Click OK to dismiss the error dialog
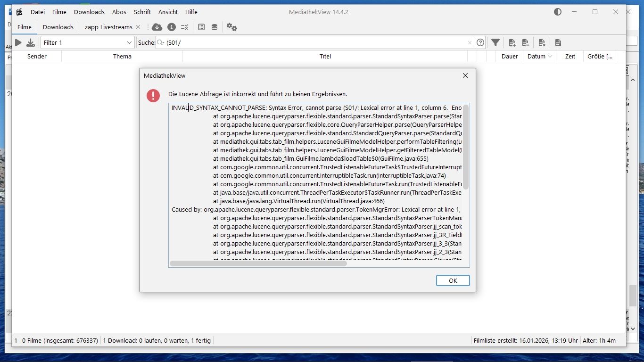The height and width of the screenshot is (362, 644). pyautogui.click(x=453, y=280)
